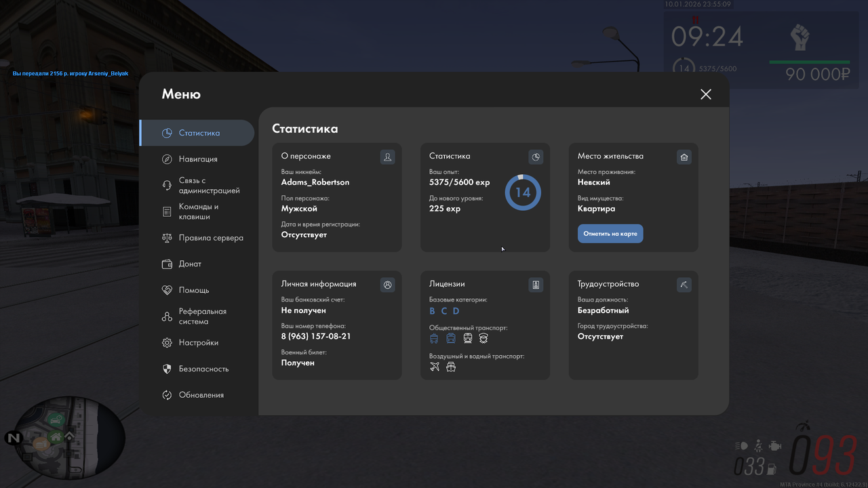The image size is (868, 488).
Task: Click the train license icon
Action: (x=468, y=338)
